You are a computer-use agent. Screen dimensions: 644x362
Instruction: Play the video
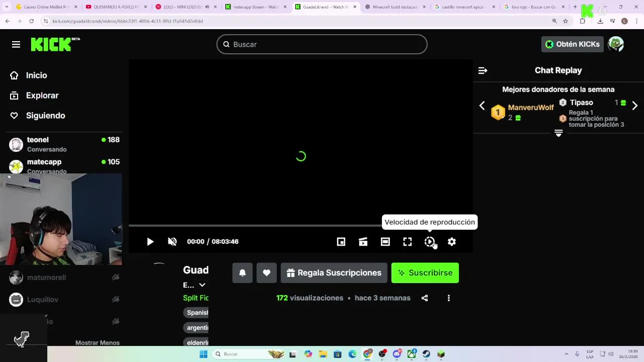(x=150, y=242)
